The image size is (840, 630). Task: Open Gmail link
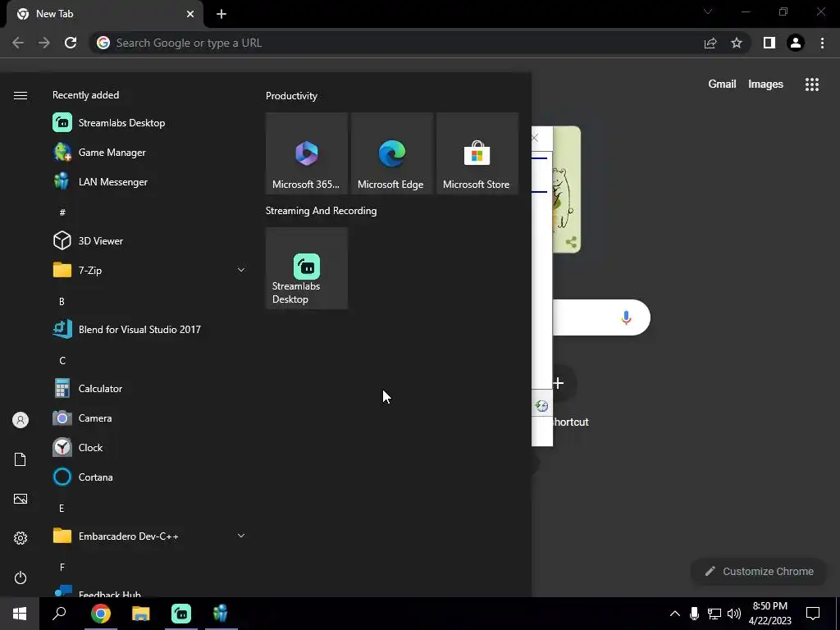click(x=722, y=84)
